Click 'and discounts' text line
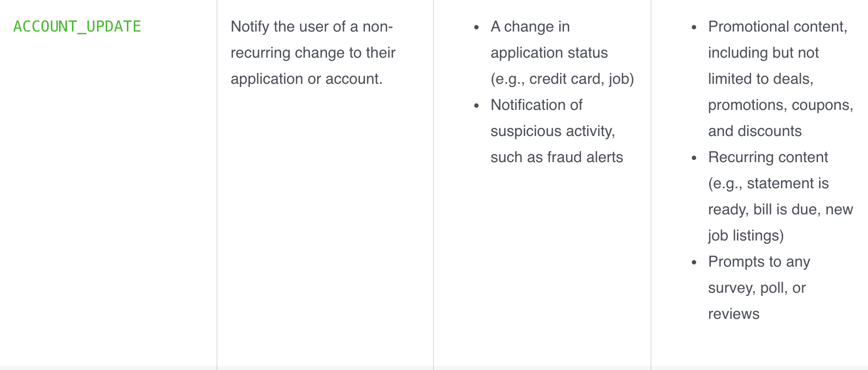868x370 pixels. [x=755, y=131]
